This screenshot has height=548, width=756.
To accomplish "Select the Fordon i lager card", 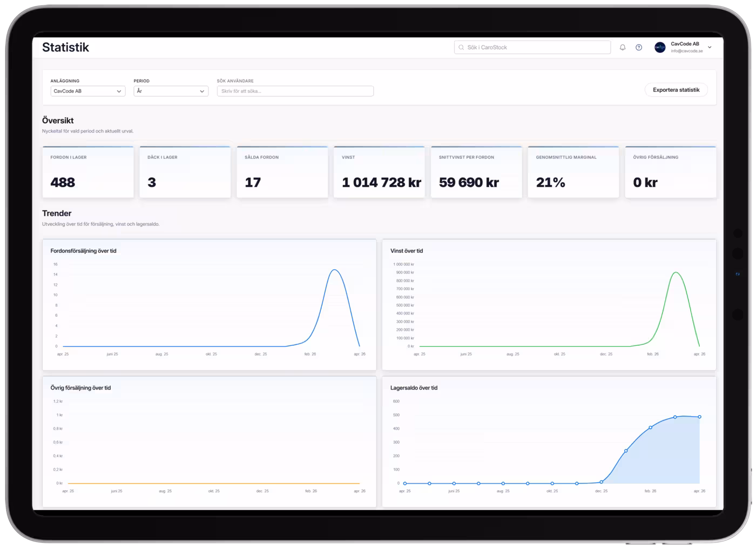I will click(x=88, y=172).
